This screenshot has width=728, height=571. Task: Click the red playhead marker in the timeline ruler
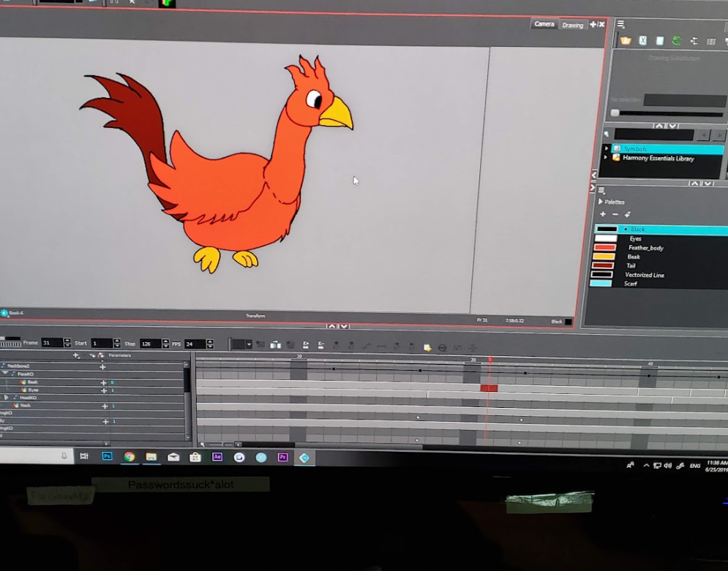pyautogui.click(x=490, y=360)
